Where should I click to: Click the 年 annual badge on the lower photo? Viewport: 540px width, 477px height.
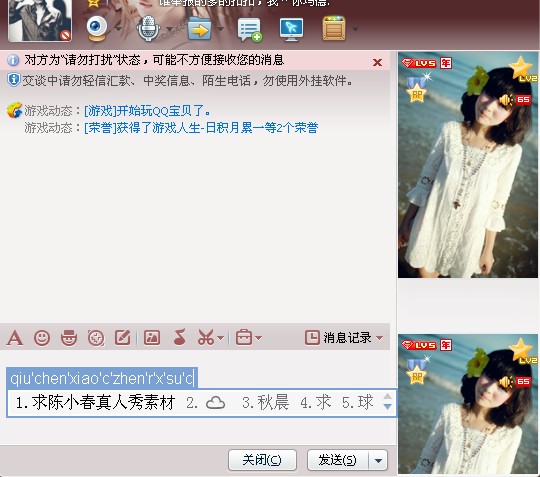click(446, 345)
